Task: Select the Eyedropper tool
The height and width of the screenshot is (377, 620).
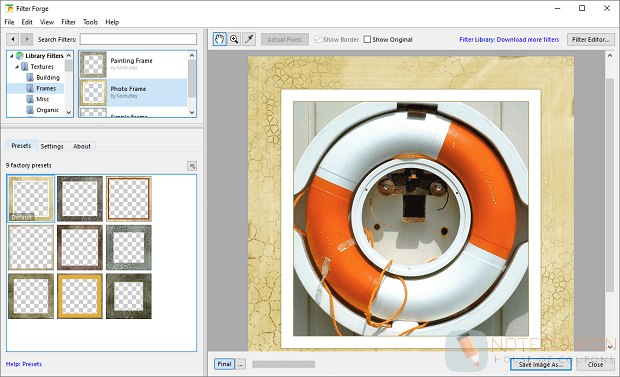Action: pos(249,39)
